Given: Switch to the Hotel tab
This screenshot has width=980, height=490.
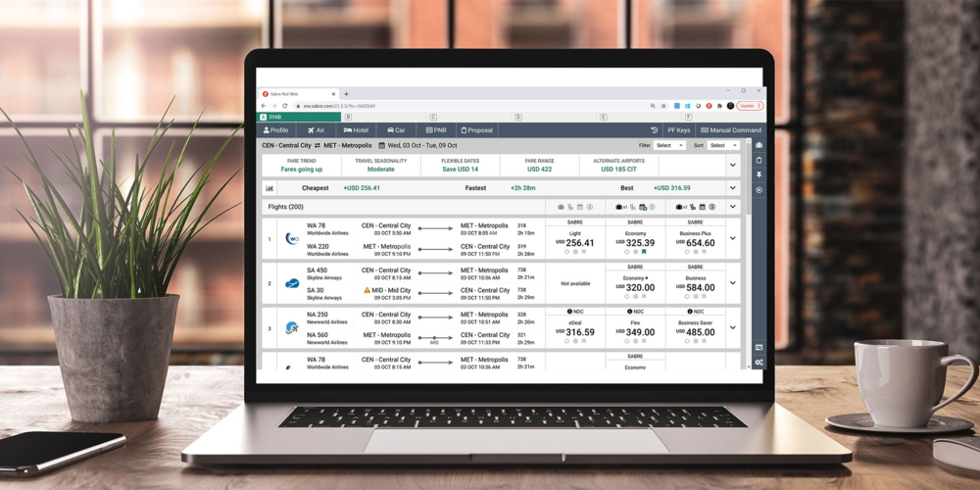Looking at the screenshot, I should click(356, 130).
